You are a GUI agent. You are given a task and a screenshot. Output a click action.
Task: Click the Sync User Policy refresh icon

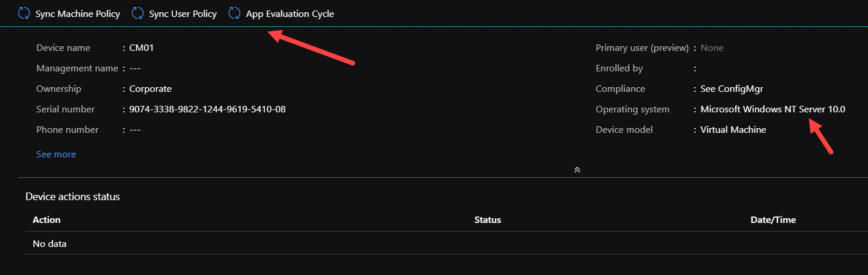pyautogui.click(x=138, y=13)
